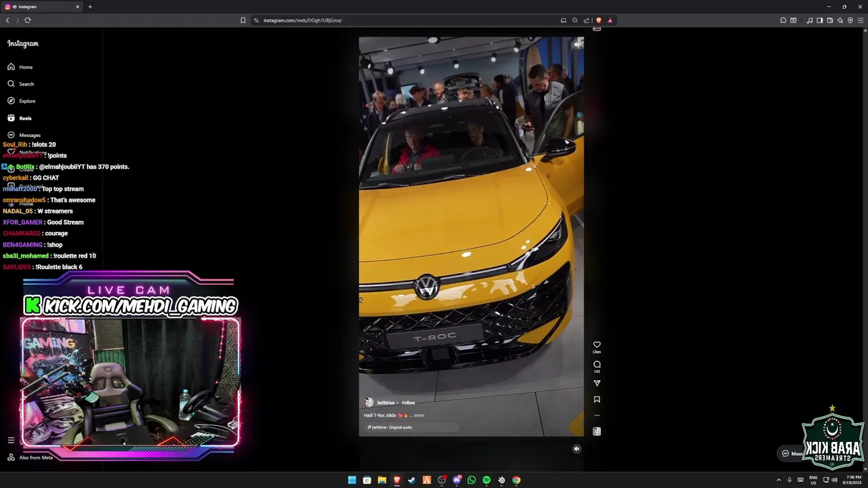
Task: Open Explore in Instagram sidebar
Action: point(21,101)
